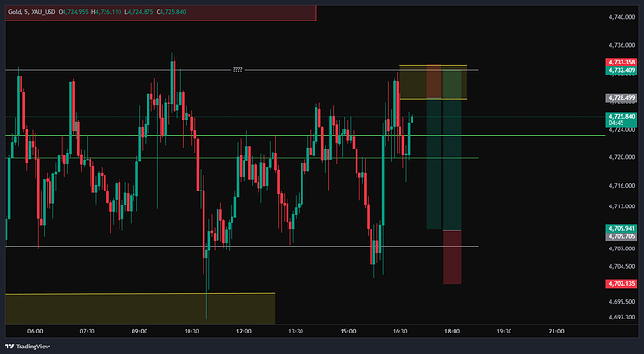This screenshot has width=644, height=354.
Task: Click the 16:30 time axis label
Action: click(400, 331)
